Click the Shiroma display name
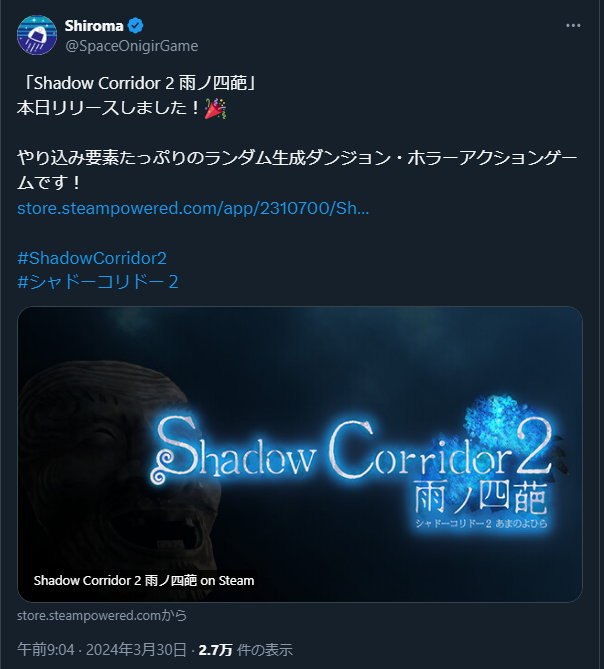Viewport: 604px width, 669px height. pos(94,26)
